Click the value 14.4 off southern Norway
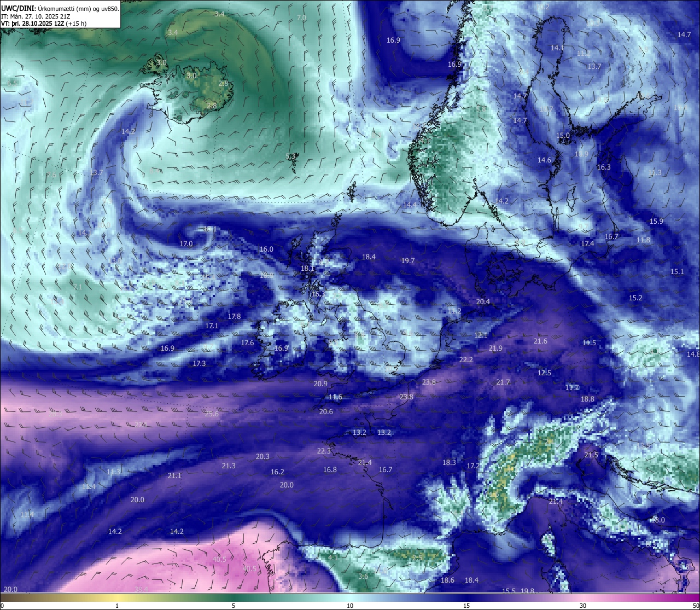Viewport: 700px width, 610px height. tap(410, 205)
